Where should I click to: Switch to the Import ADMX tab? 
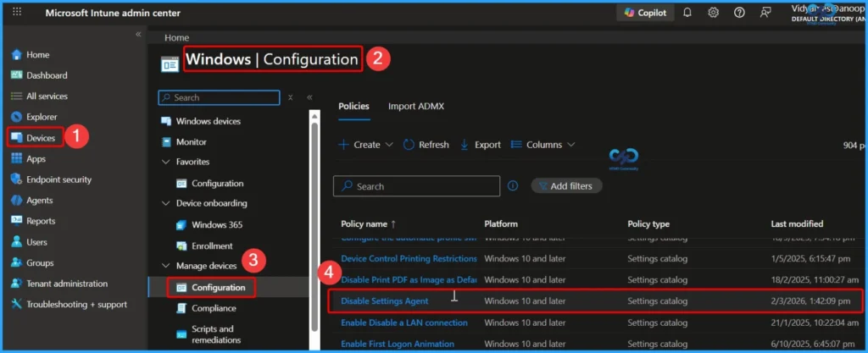pos(416,106)
